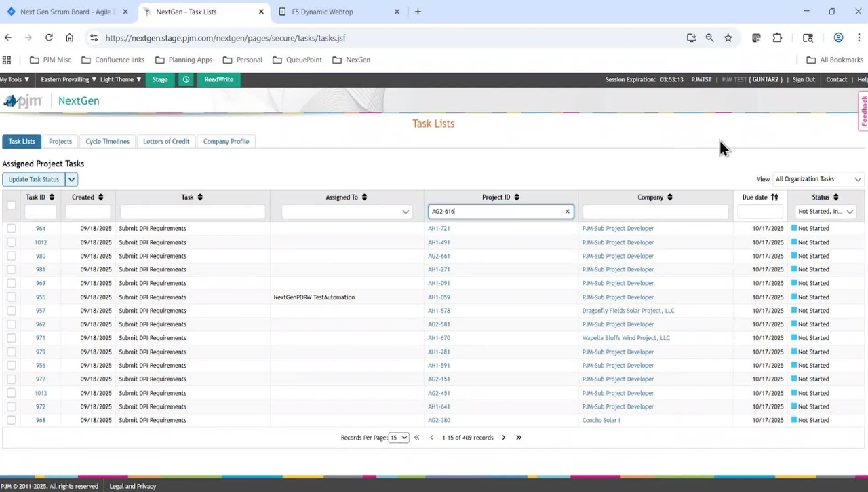This screenshot has height=492, width=868.
Task: Open the View All Organization Tasks dropdown
Action: [x=818, y=179]
